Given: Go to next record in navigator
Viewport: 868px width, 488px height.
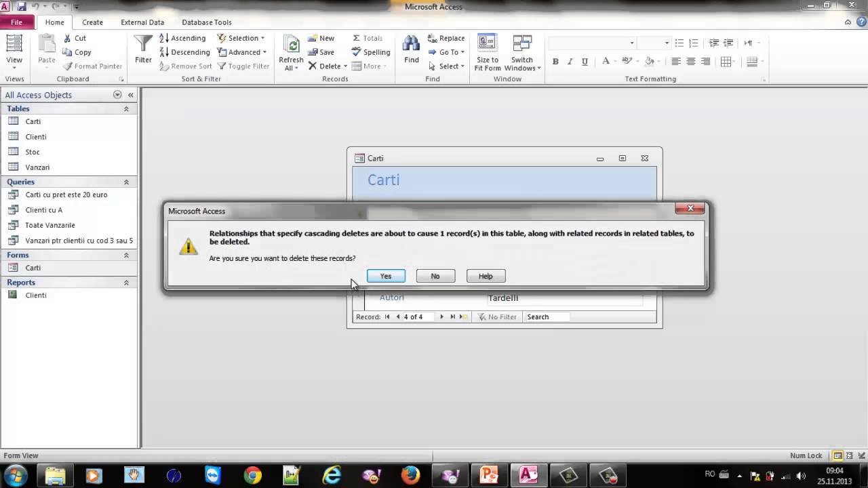Looking at the screenshot, I should (441, 317).
